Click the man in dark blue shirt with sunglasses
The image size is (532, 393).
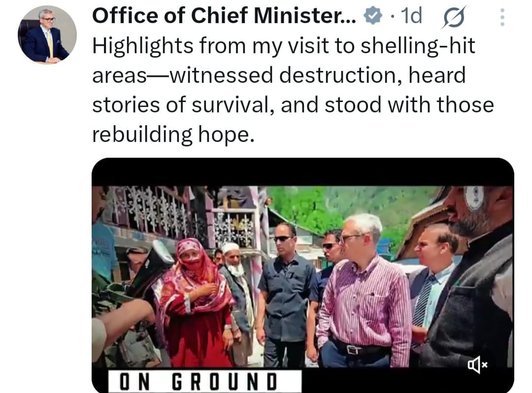coord(284,294)
